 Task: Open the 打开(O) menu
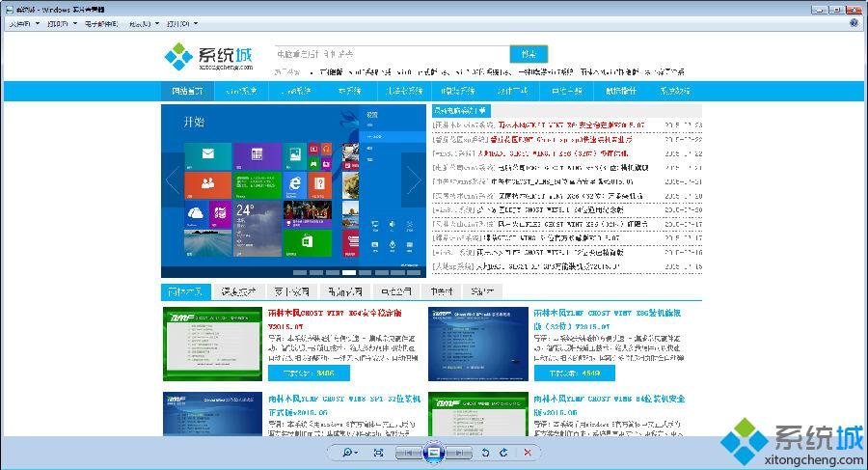coord(181,24)
